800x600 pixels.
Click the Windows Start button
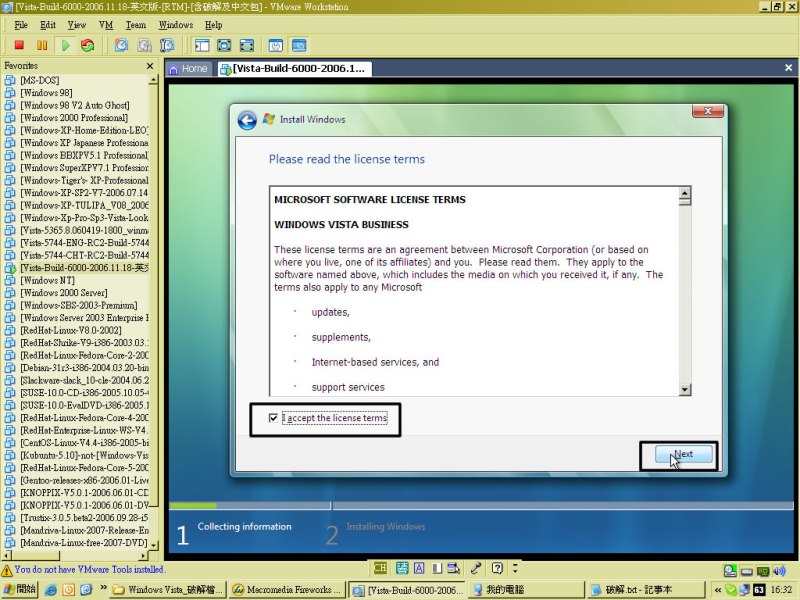click(x=19, y=590)
